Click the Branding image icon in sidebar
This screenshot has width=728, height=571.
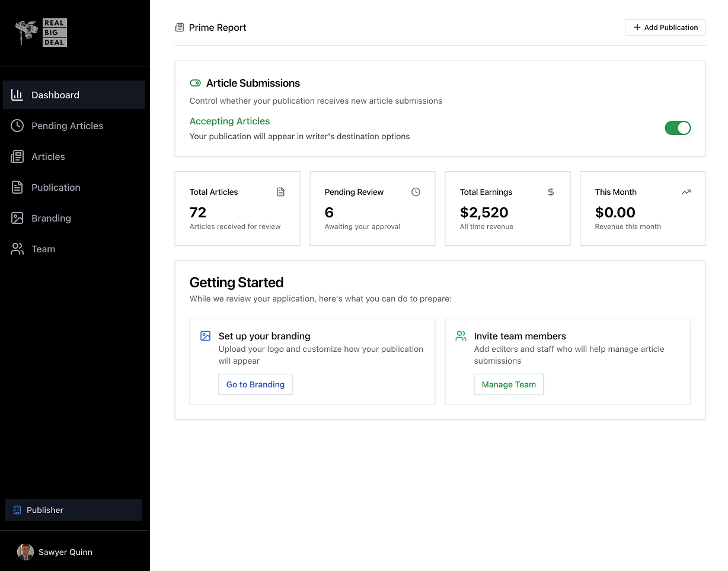point(17,218)
